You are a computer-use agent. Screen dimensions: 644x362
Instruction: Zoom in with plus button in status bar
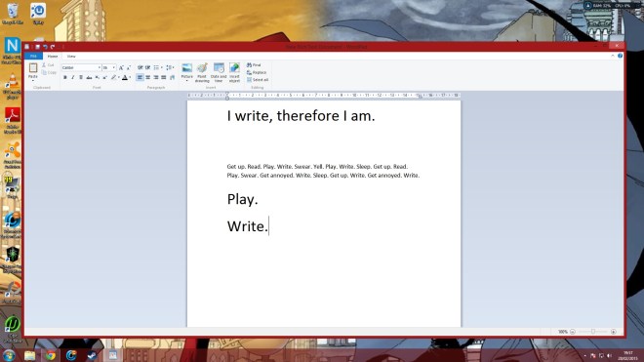tap(613, 332)
